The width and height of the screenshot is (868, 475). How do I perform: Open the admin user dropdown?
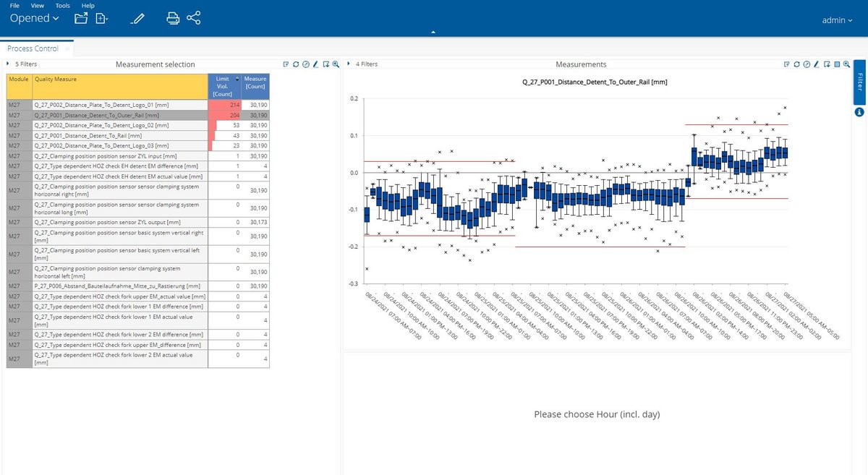coord(838,20)
